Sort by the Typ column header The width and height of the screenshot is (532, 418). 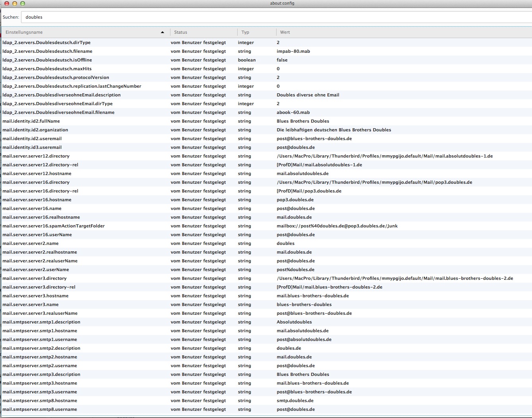coord(256,32)
